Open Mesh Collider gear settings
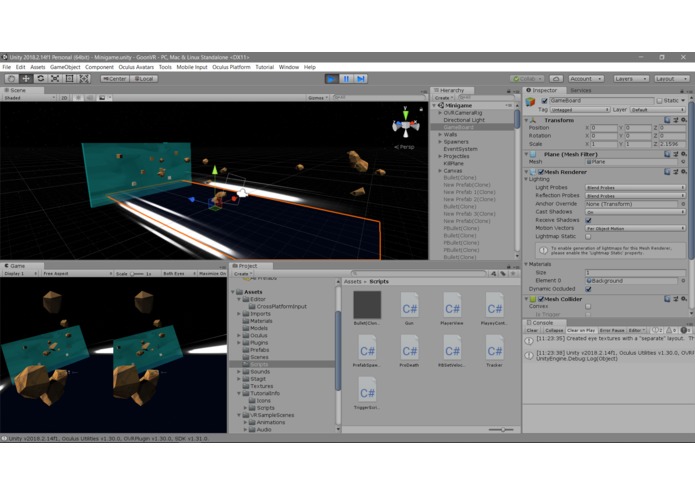The width and height of the screenshot is (695, 494). 684,299
